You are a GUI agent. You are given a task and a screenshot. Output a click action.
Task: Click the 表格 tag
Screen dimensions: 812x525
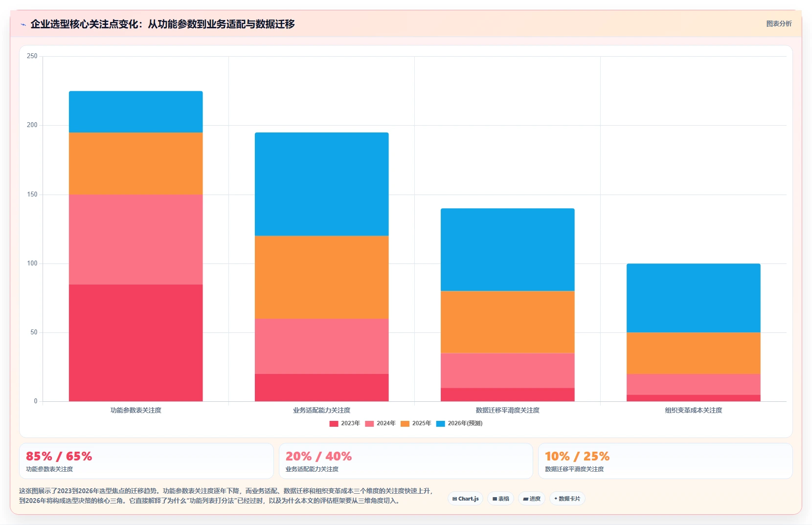point(501,499)
